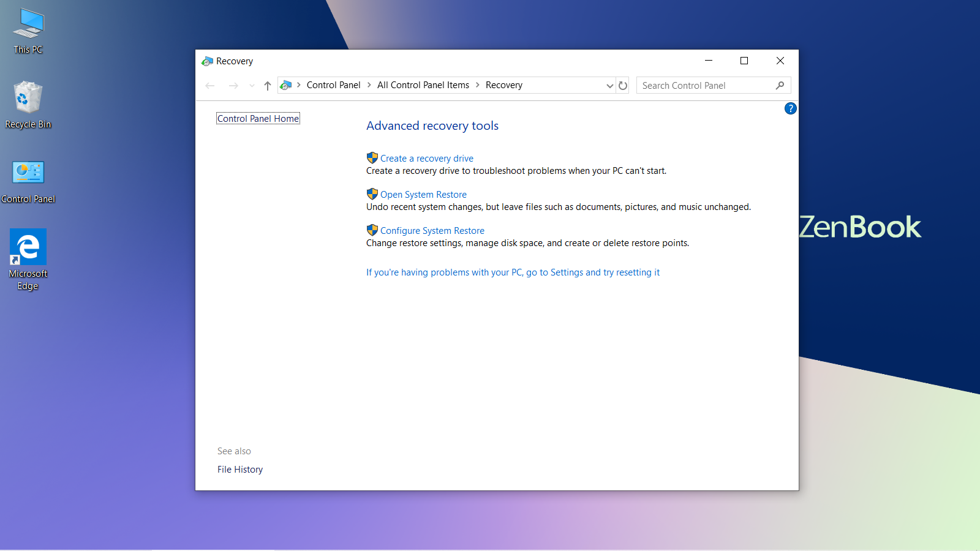Select the Control Panel breadcrumb
This screenshot has width=980, height=551.
coord(333,85)
